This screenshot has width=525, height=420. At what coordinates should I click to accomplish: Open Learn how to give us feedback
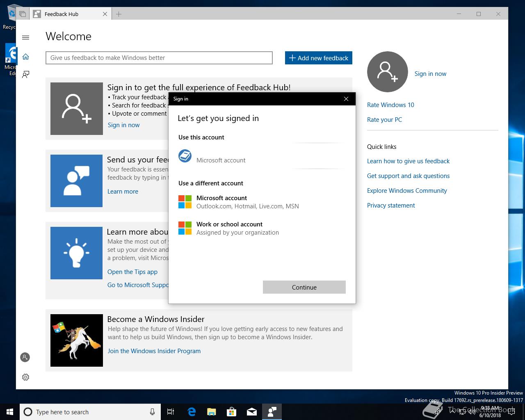coord(408,161)
